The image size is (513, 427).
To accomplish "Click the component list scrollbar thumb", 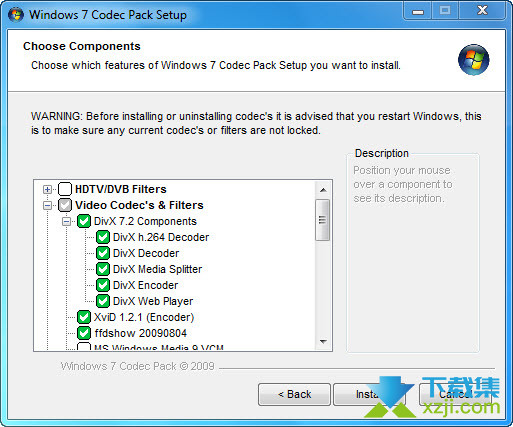I will coord(322,220).
